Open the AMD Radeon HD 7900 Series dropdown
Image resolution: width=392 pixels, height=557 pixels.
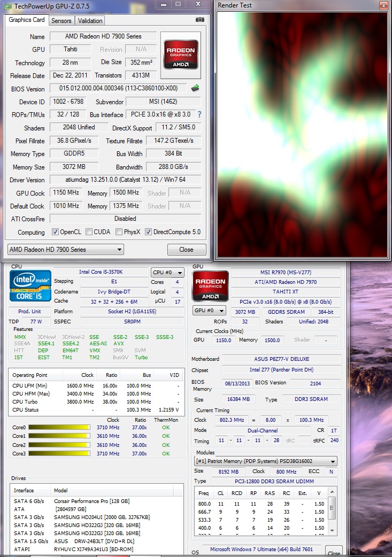tap(66, 250)
